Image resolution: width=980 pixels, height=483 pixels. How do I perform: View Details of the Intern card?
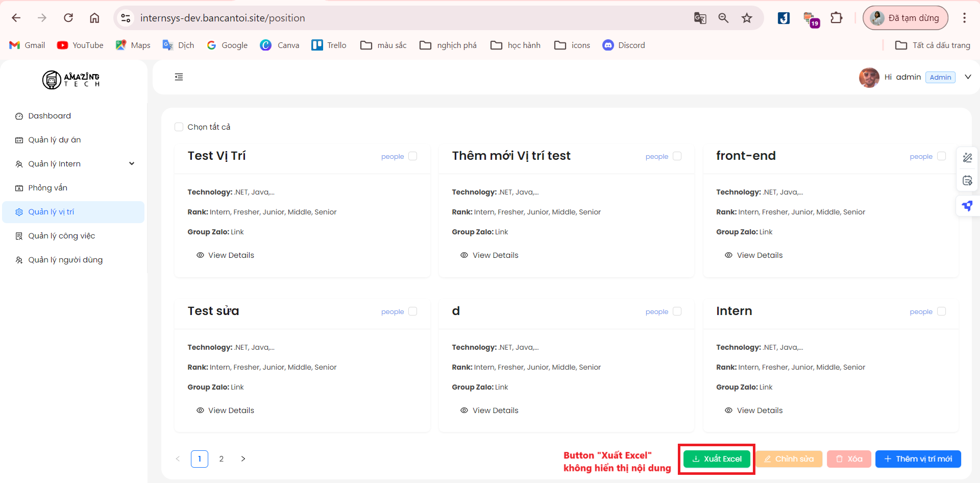tap(759, 410)
